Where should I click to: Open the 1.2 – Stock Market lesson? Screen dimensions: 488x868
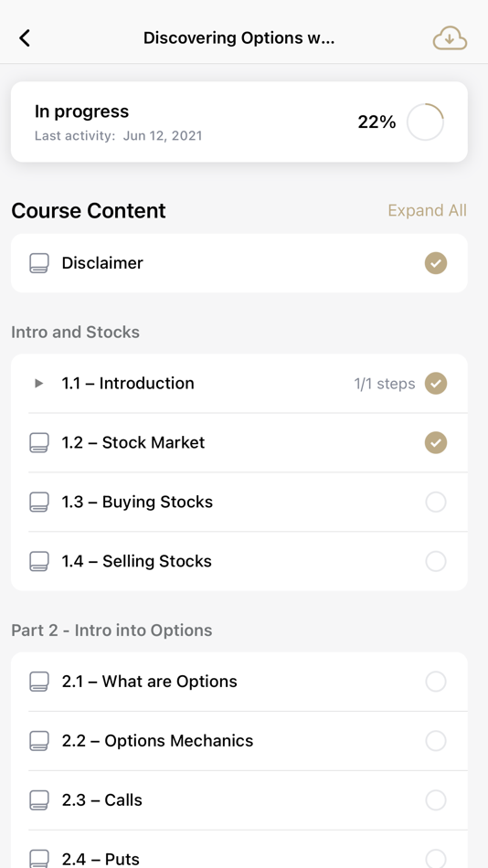point(239,442)
